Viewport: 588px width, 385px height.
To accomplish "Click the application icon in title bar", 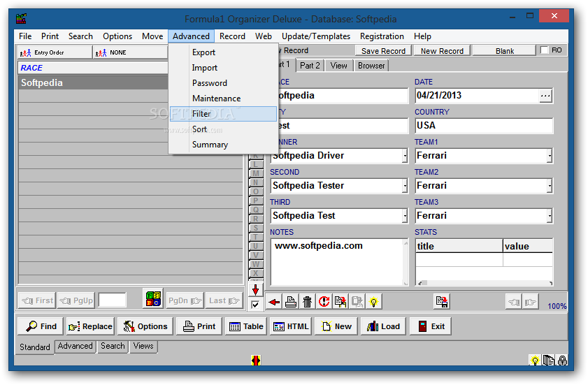I will (x=22, y=18).
